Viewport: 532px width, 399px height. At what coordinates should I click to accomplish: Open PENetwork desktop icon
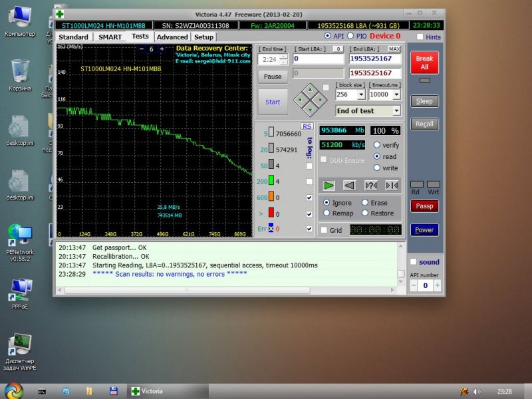(19, 233)
